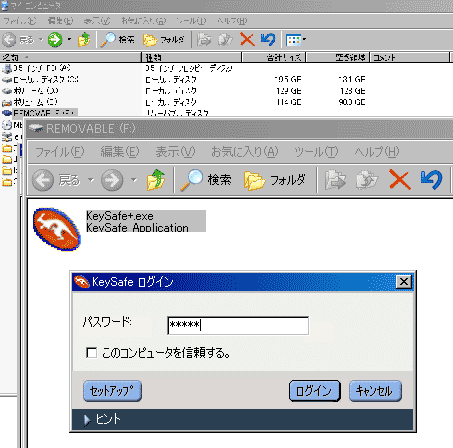Select REMOVABLE (F:) drive in My Computer list
The width and height of the screenshot is (453, 448).
[39, 113]
